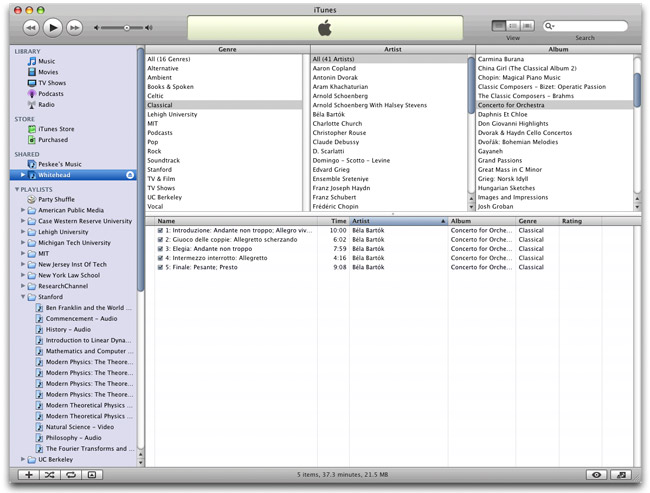Click the speaker output button at bottom right
This screenshot has width=650, height=493.
click(x=621, y=475)
